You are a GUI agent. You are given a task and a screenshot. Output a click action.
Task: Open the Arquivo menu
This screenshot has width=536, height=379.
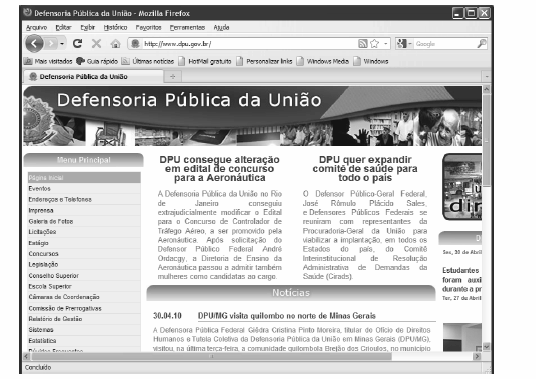[x=37, y=27]
